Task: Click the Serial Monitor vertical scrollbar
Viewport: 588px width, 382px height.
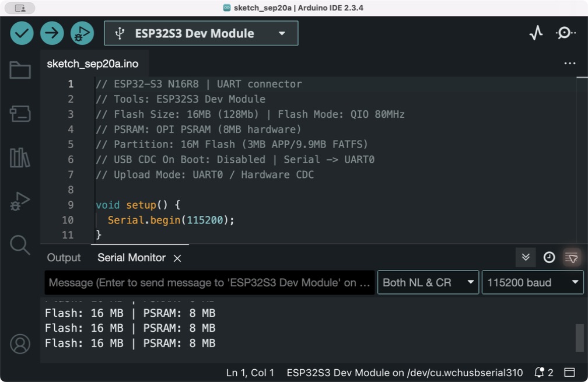Action: point(580,338)
